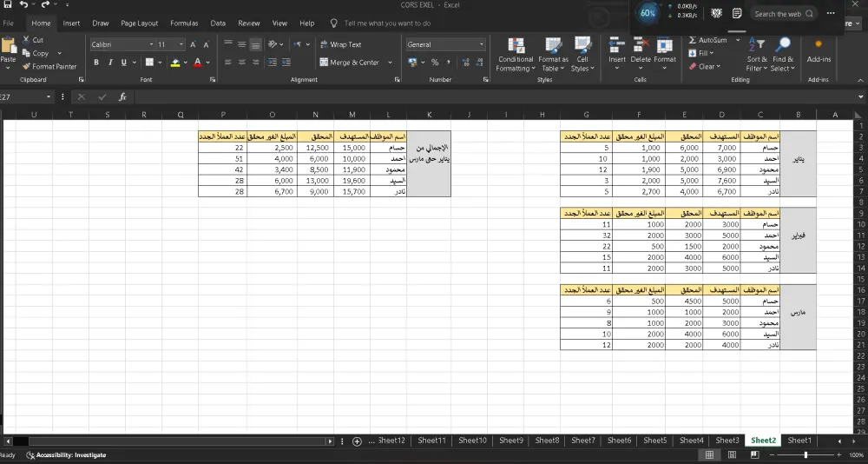Open the Merge & Center dropdown arrow

(x=390, y=63)
